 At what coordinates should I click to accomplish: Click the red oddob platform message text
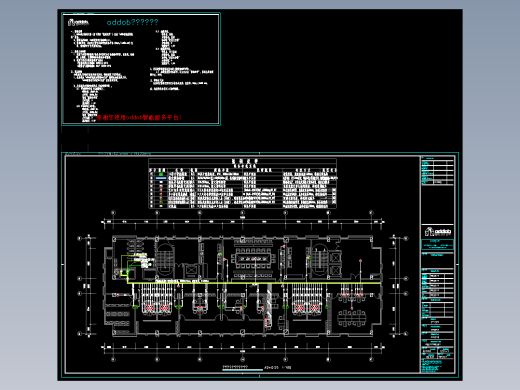tap(139, 117)
